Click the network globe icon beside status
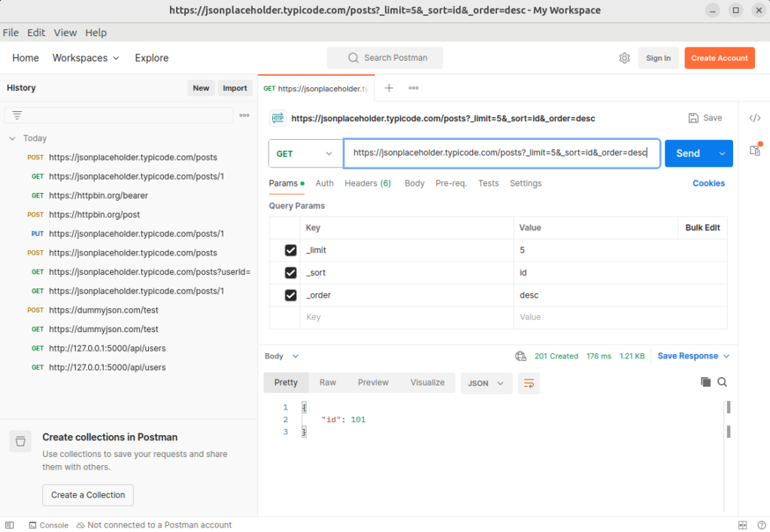 tap(520, 356)
